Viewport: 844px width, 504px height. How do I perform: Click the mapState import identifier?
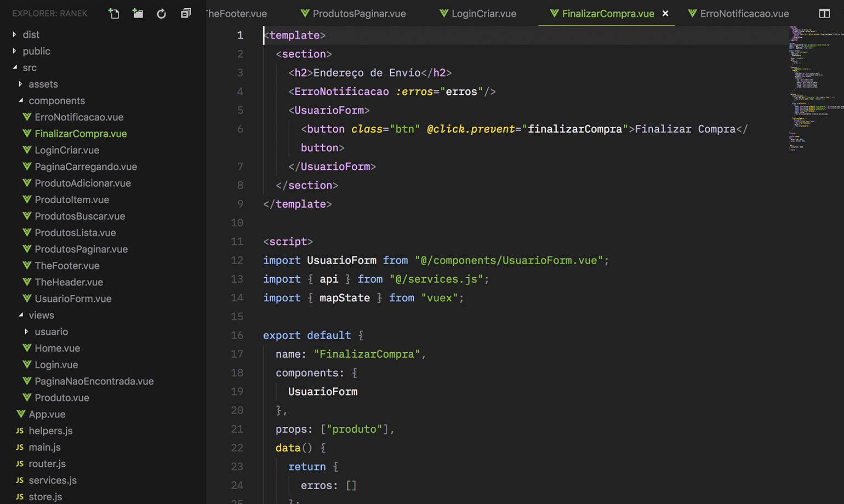pyautogui.click(x=345, y=298)
